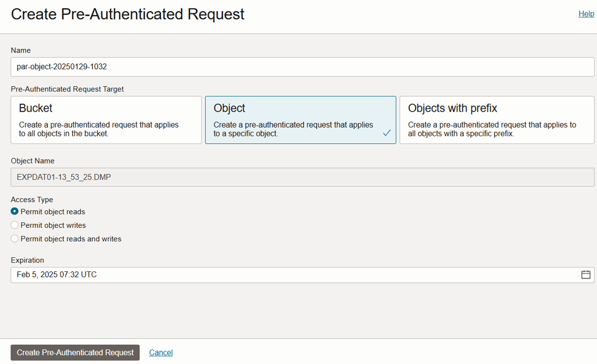Screen dimensions: 597x364
Task: Open the Expiration calendar date picker
Action: point(585,275)
